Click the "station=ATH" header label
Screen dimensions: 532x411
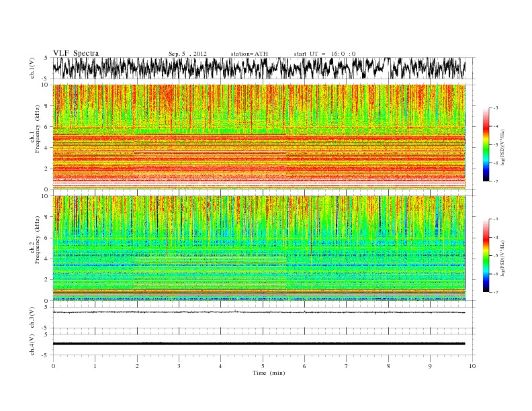tap(249, 54)
